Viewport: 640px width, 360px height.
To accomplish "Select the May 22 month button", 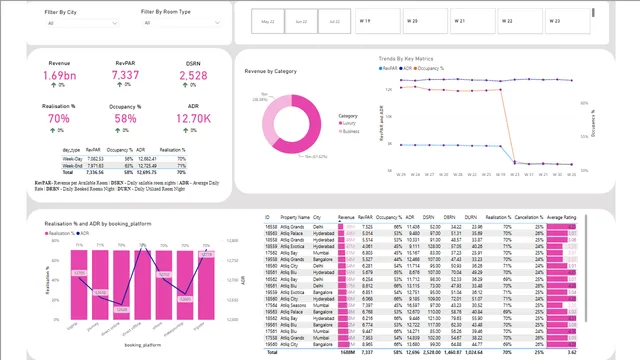I will (268, 21).
